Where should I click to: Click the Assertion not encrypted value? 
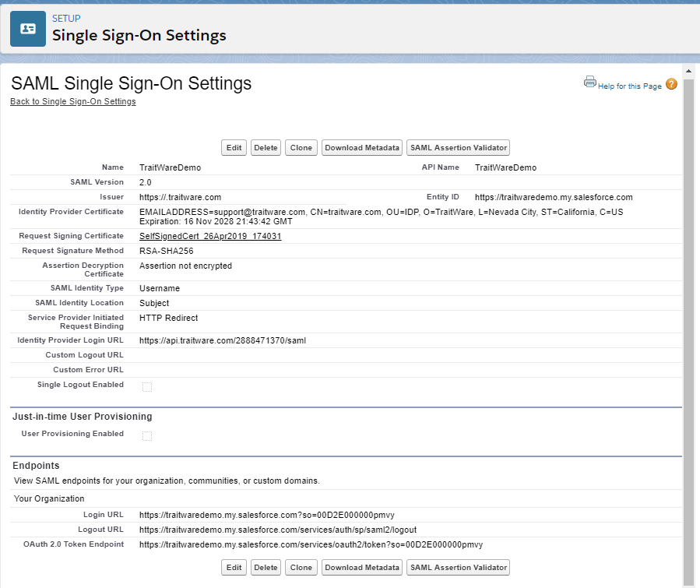[x=185, y=266]
